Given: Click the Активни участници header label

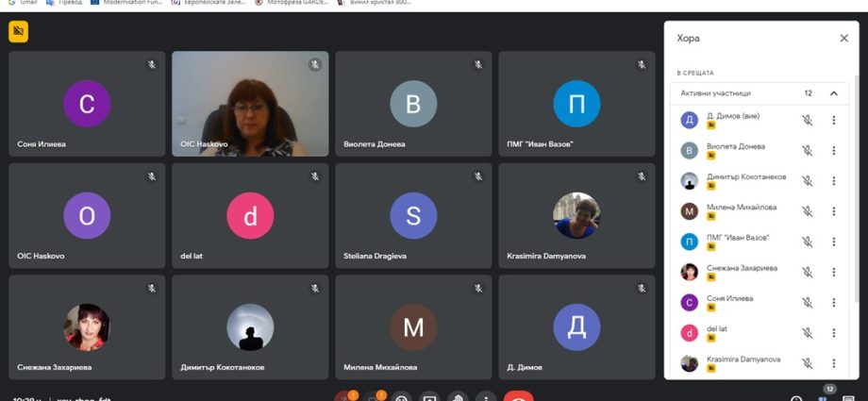Looking at the screenshot, I should coord(716,93).
